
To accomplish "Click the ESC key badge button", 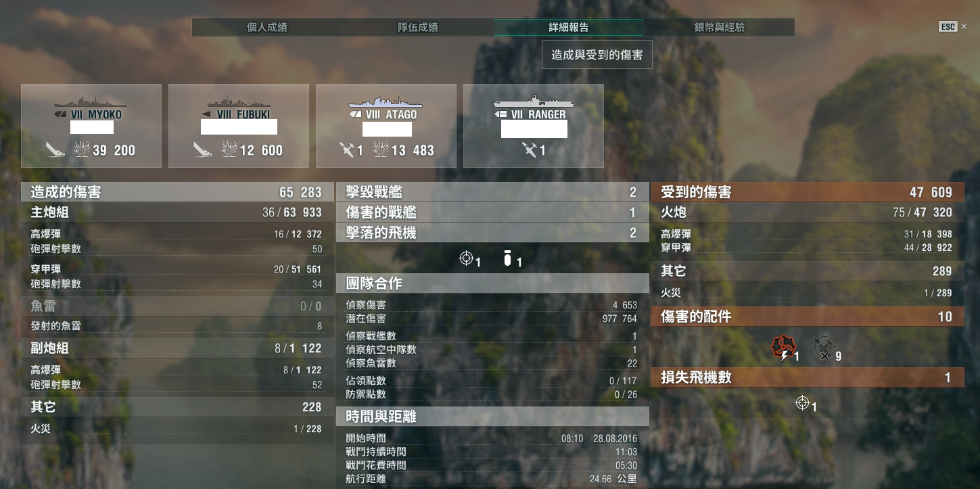I will (948, 27).
